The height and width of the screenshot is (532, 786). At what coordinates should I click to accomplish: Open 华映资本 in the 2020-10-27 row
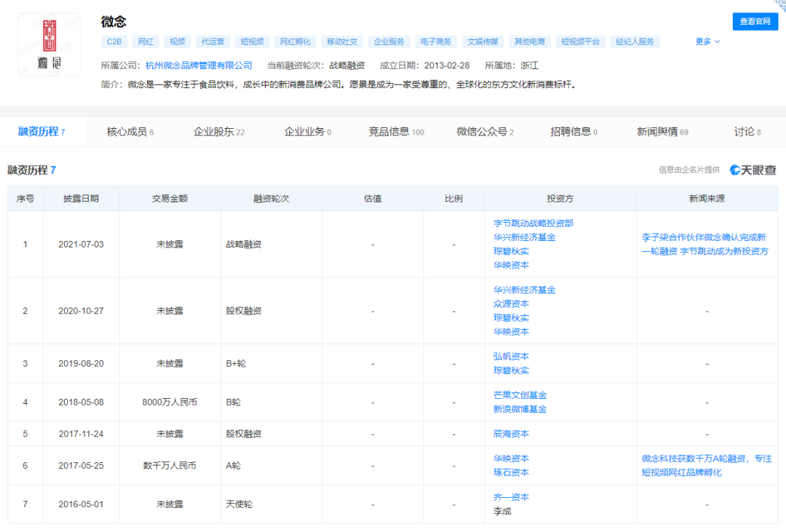511,332
